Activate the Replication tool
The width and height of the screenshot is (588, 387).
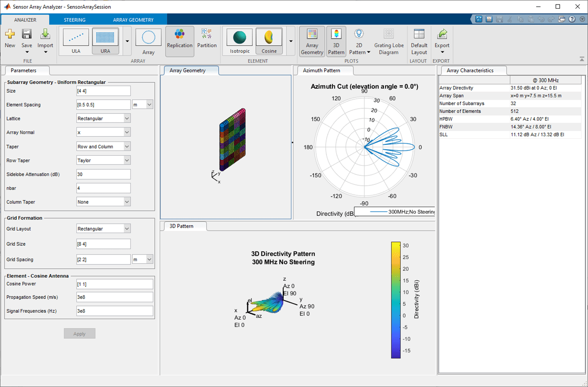tap(179, 41)
